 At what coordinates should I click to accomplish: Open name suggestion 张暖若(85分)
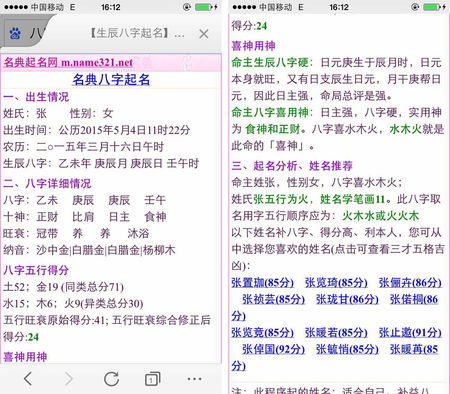point(336,333)
